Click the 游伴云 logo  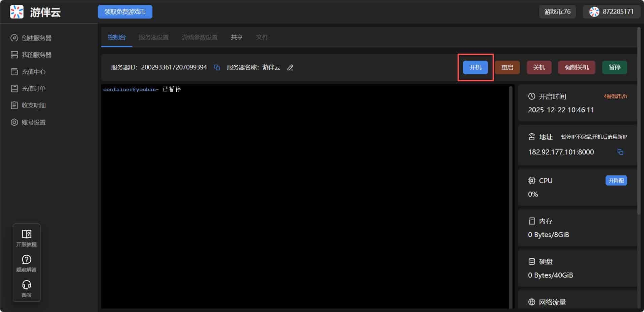pos(17,12)
